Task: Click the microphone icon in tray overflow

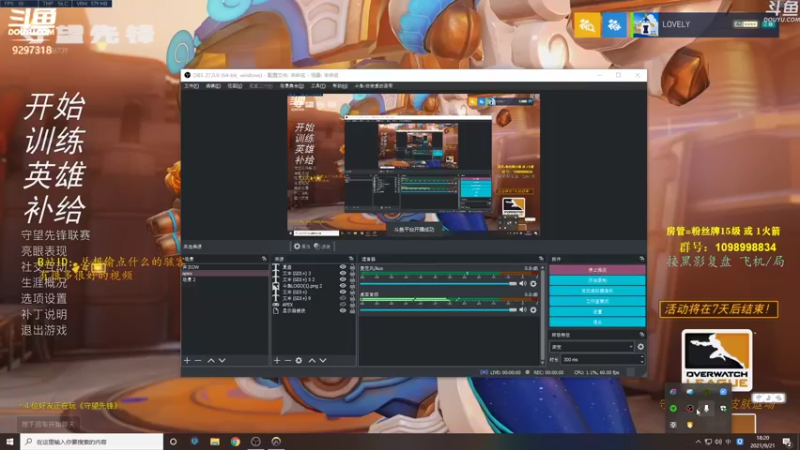Action: pos(707,408)
